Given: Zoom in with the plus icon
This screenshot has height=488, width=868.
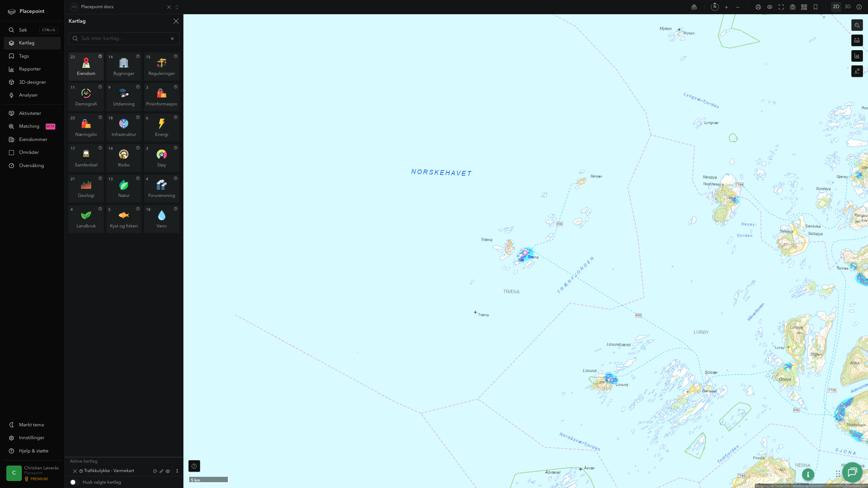Looking at the screenshot, I should 726,7.
